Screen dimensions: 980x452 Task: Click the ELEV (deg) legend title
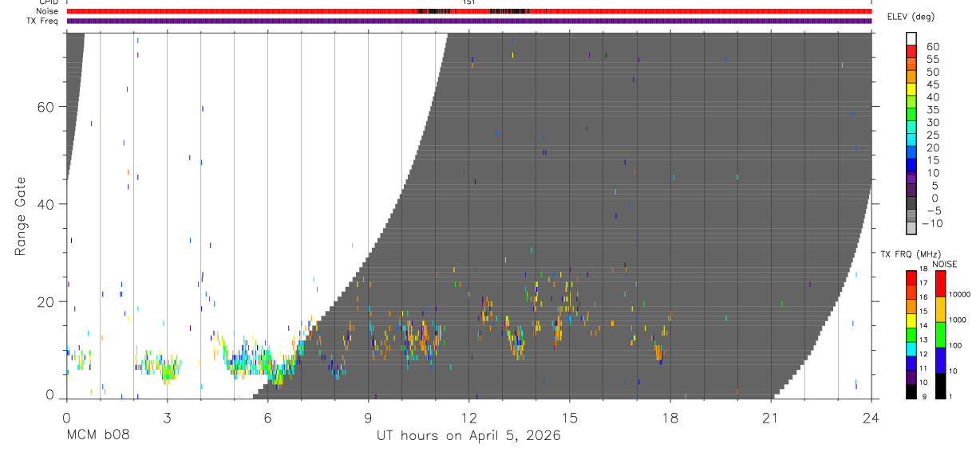pos(911,17)
